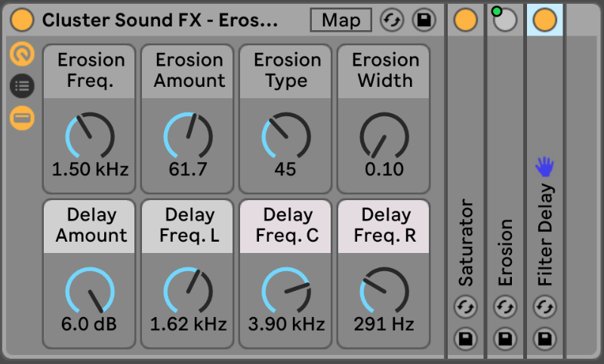Screen dimensions: 604x364
Task: Show the chain list view
Action: point(22,85)
